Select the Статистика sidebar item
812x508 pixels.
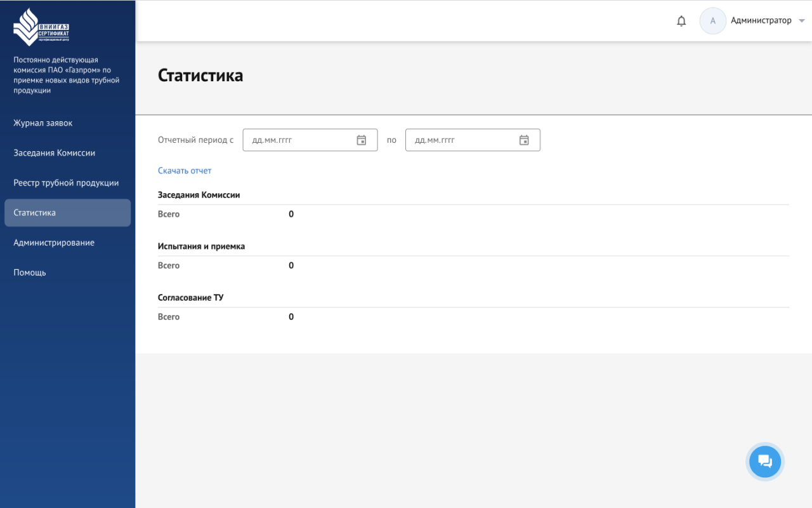pyautogui.click(x=35, y=213)
